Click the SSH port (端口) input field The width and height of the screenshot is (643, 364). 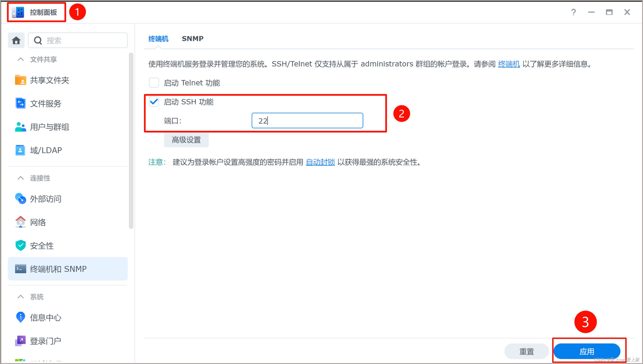point(307,121)
